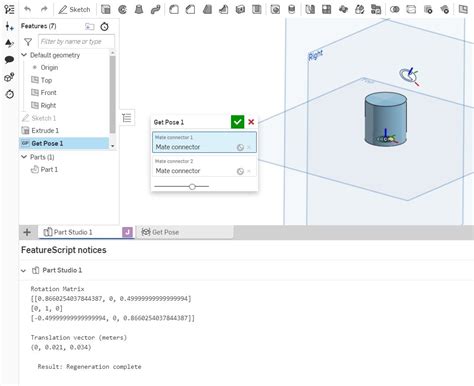Image resolution: width=474 pixels, height=386 pixels.
Task: Clear the Mate connector 2 selection
Action: tap(249, 171)
